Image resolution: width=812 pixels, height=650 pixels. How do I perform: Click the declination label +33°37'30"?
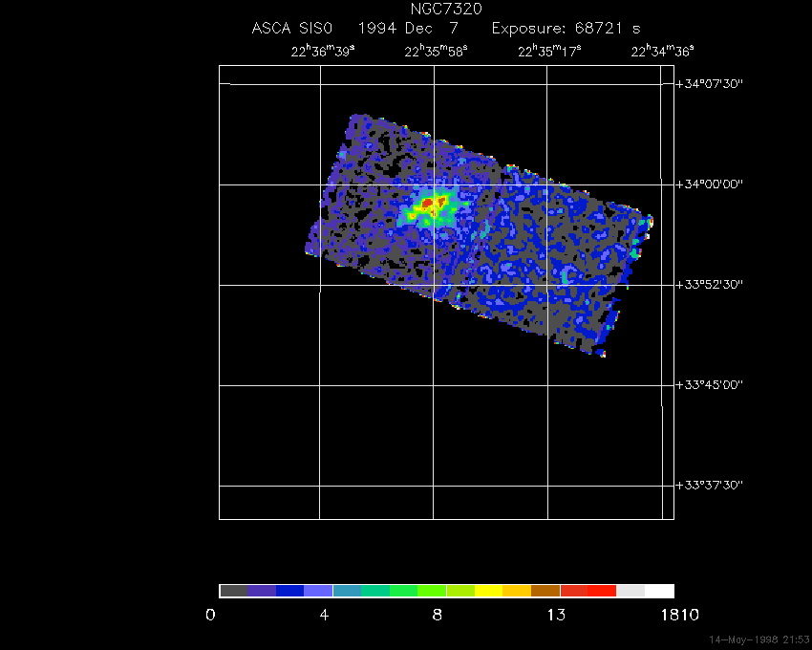(710, 486)
